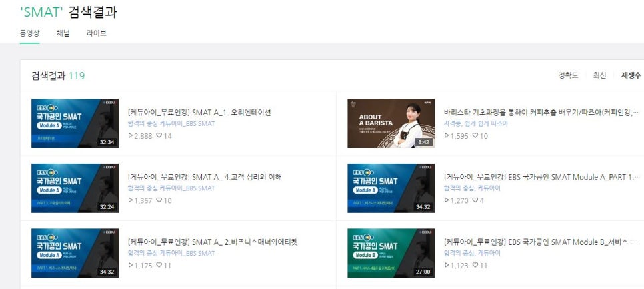Open the ABOUT A BARISTA video thumbnail
Screen dimensions: 644x289
point(391,124)
